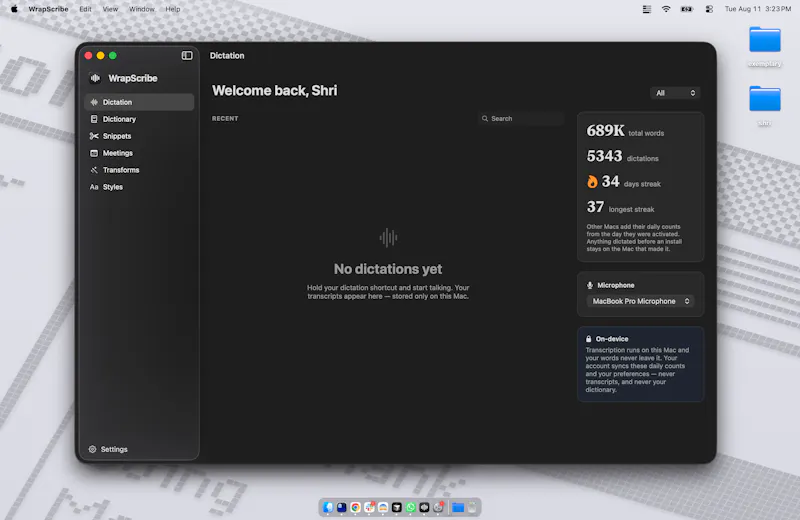
Task: Open the blue folder in the Dock
Action: (x=458, y=507)
